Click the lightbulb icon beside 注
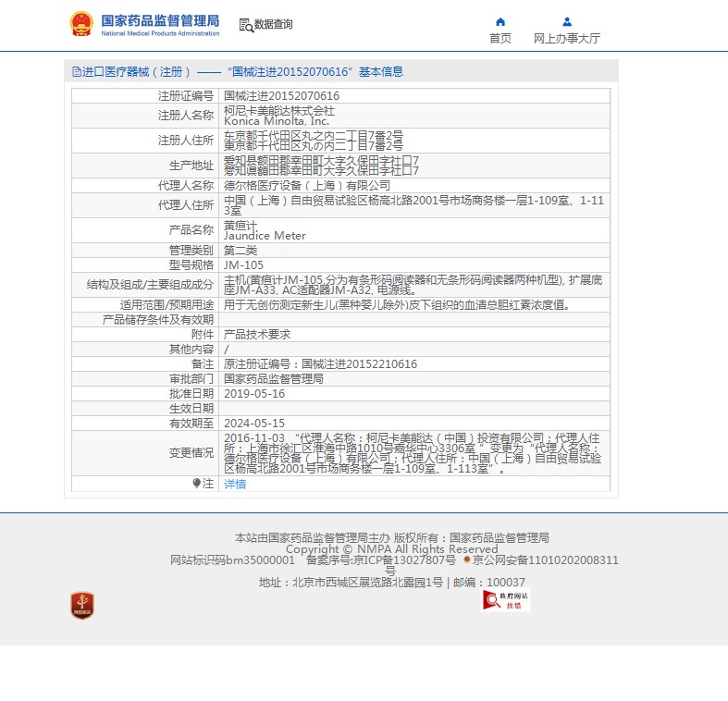The width and height of the screenshot is (728, 701). pyautogui.click(x=196, y=484)
